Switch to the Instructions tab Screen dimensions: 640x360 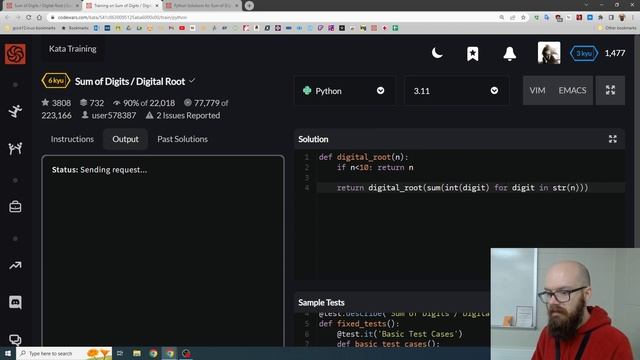coord(72,139)
